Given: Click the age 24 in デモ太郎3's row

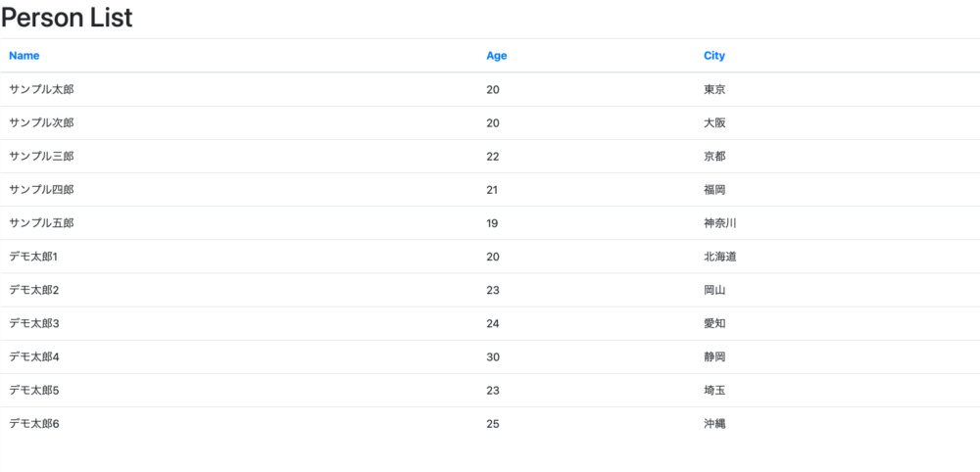Looking at the screenshot, I should [x=493, y=323].
